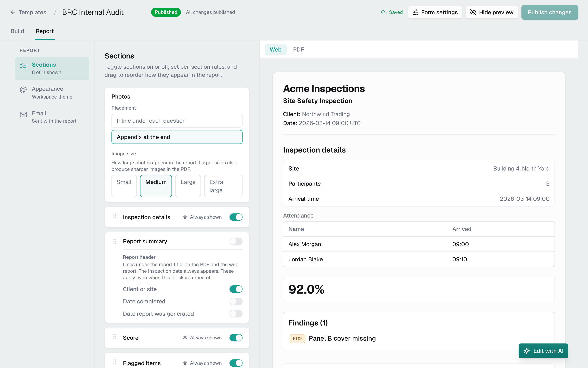The height and width of the screenshot is (368, 588).
Task: Click the back arrow next to Templates
Action: coord(13,12)
